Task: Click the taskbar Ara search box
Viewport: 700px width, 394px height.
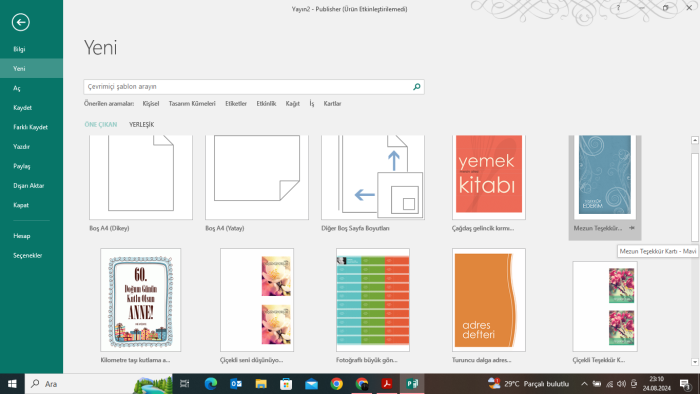Action: click(x=98, y=384)
